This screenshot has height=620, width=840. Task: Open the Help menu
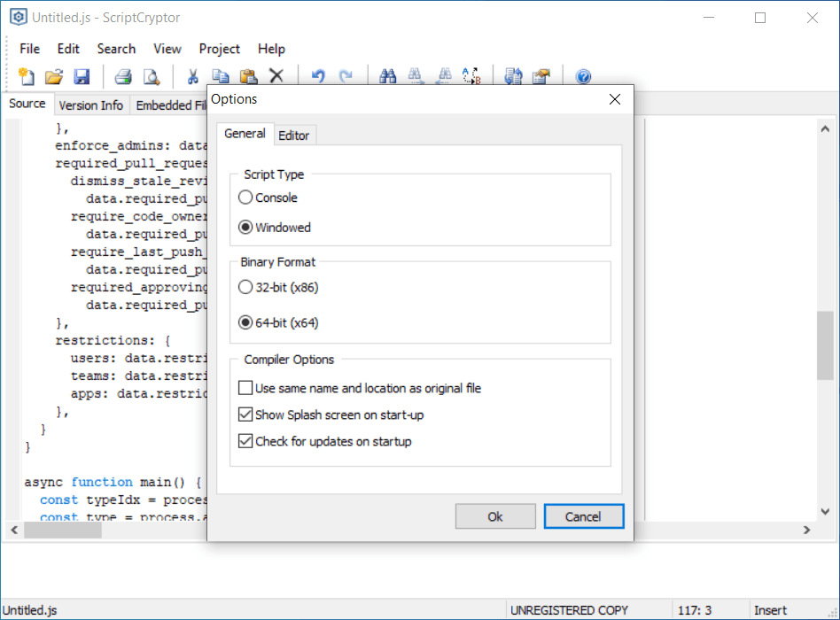pyautogui.click(x=272, y=49)
